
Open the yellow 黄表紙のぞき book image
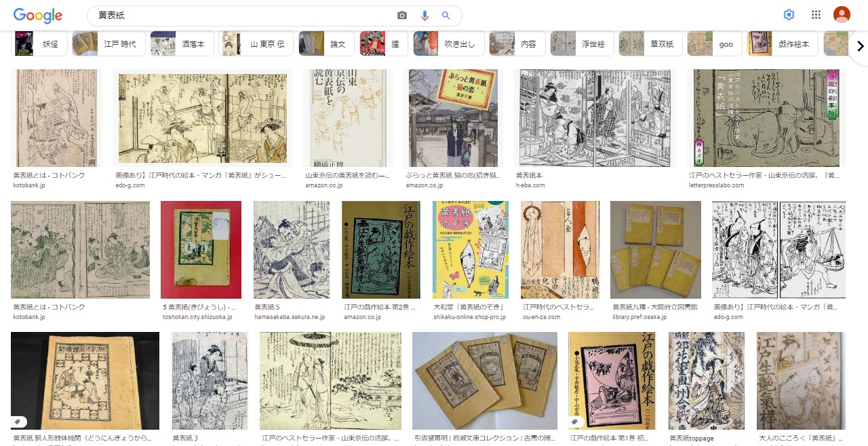click(x=471, y=250)
